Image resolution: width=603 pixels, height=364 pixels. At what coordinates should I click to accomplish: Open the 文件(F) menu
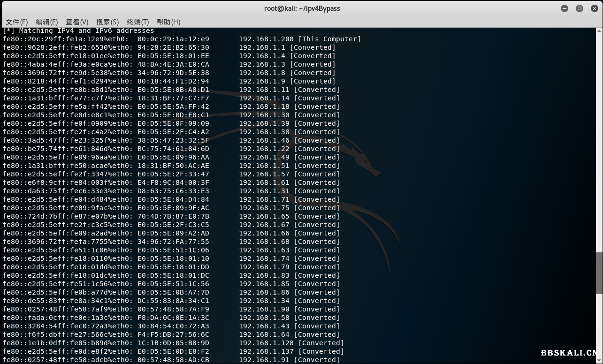16,22
